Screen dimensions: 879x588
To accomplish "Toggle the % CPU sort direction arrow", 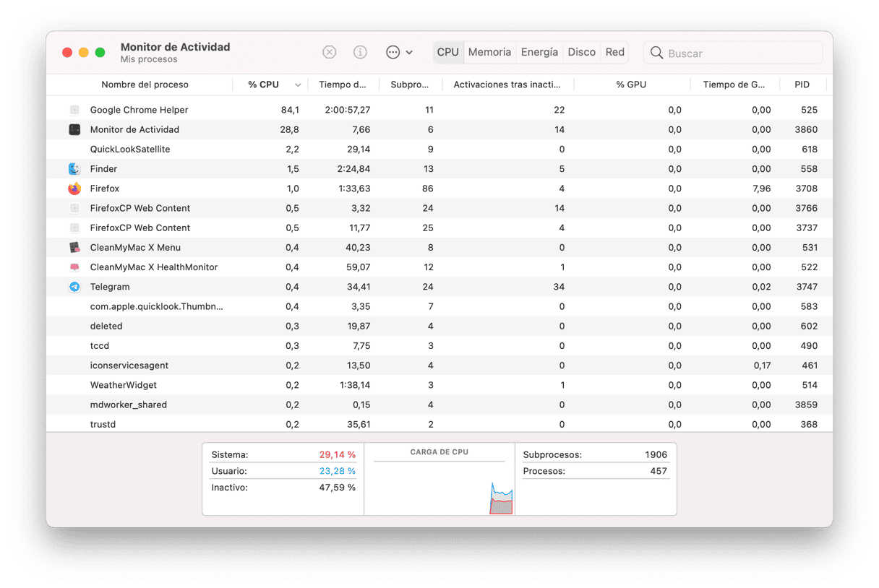I will tap(298, 85).
